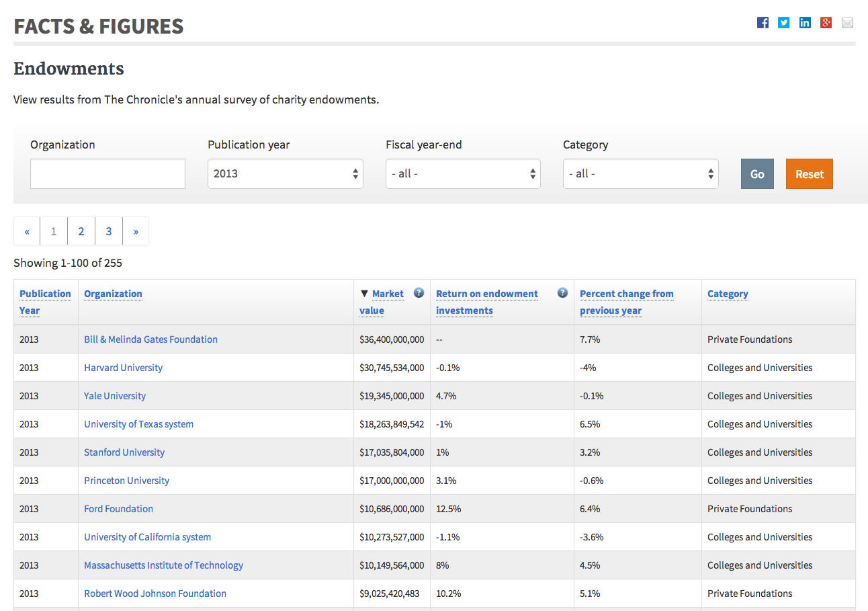
Task: Select Robert Wood Johnson return 10.2%
Action: pos(449,594)
